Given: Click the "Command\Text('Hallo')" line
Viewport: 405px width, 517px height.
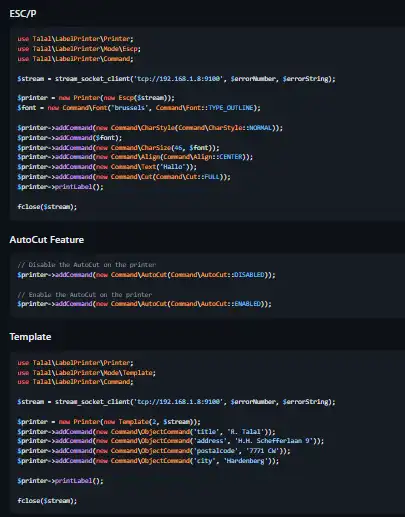Looking at the screenshot, I should [x=107, y=167].
